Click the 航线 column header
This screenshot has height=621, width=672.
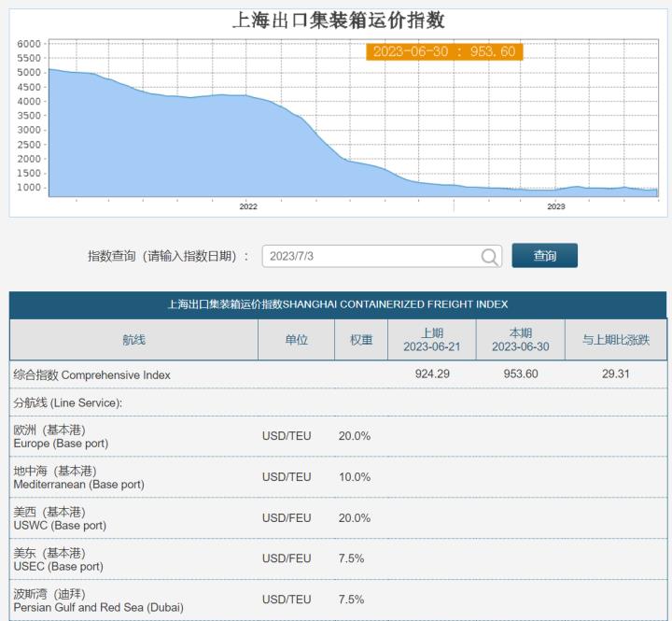tap(134, 340)
